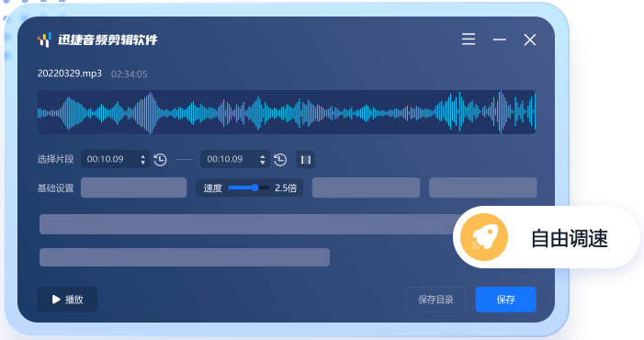Increase the start time stepper up arrow
This screenshot has width=644, height=340.
coord(142,156)
